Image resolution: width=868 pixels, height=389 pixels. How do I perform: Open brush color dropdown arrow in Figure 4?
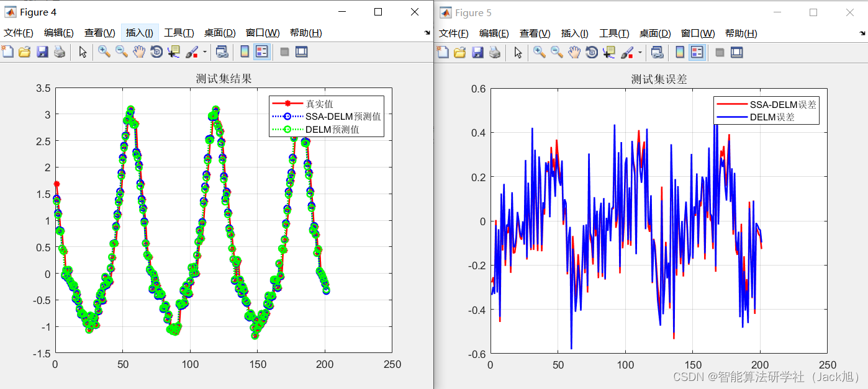click(x=204, y=52)
